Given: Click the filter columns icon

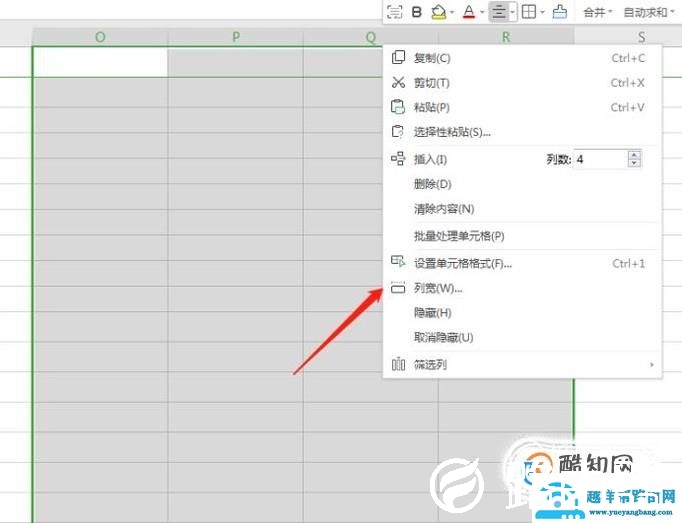Looking at the screenshot, I should (x=398, y=364).
